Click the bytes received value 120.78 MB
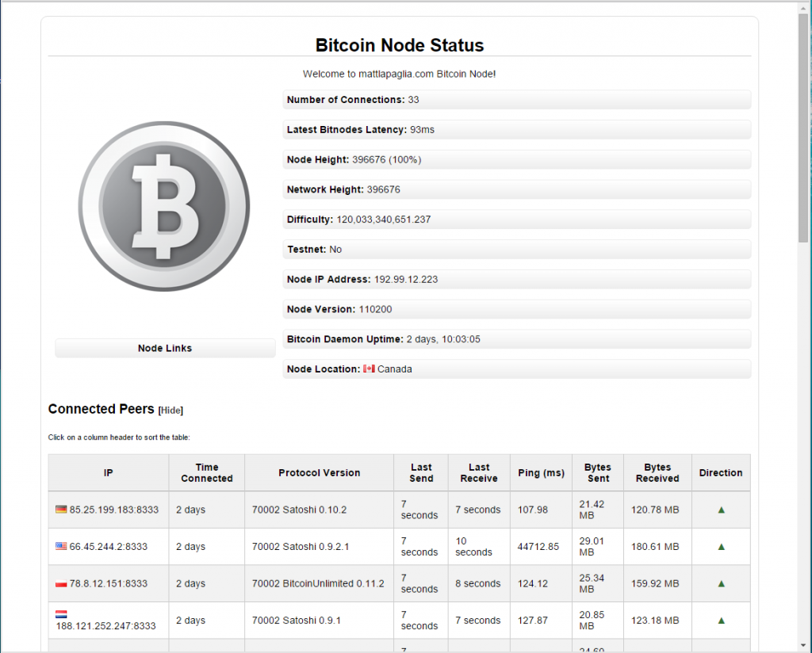 tap(654, 510)
